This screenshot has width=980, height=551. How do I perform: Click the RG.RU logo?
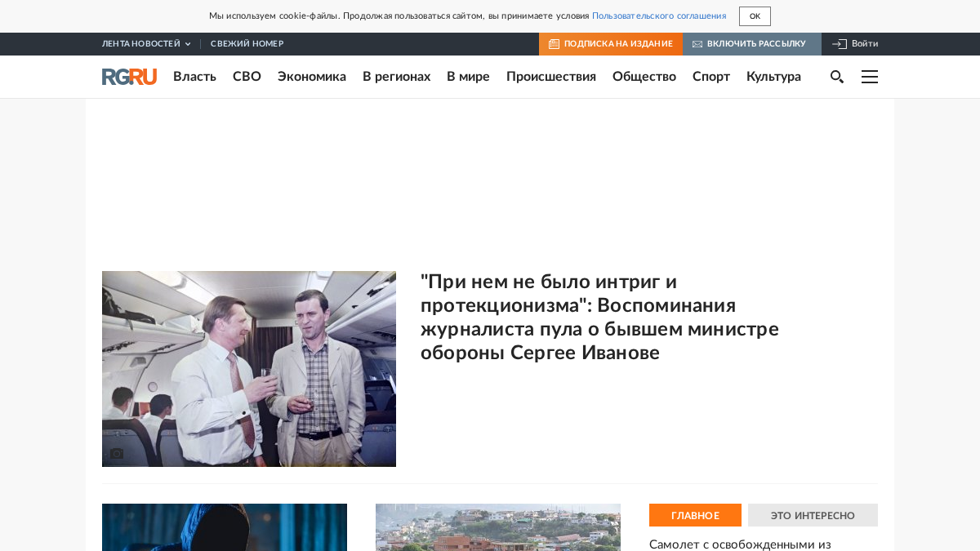tap(129, 77)
